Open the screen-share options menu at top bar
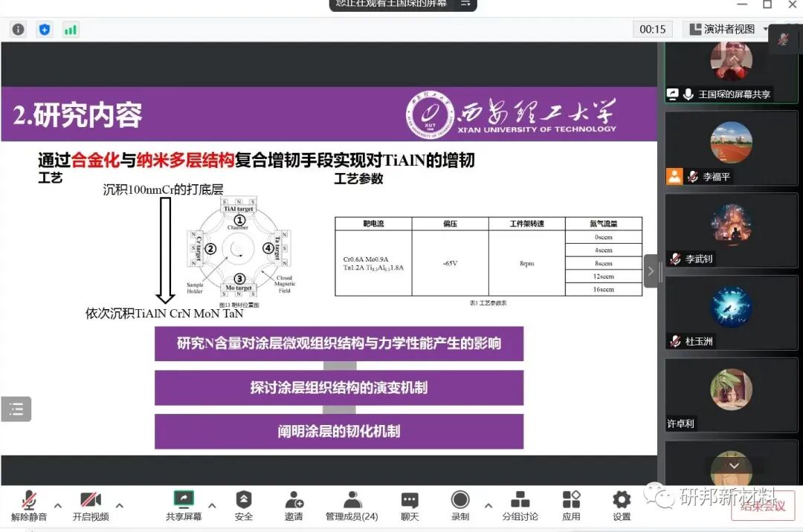 click(465, 4)
